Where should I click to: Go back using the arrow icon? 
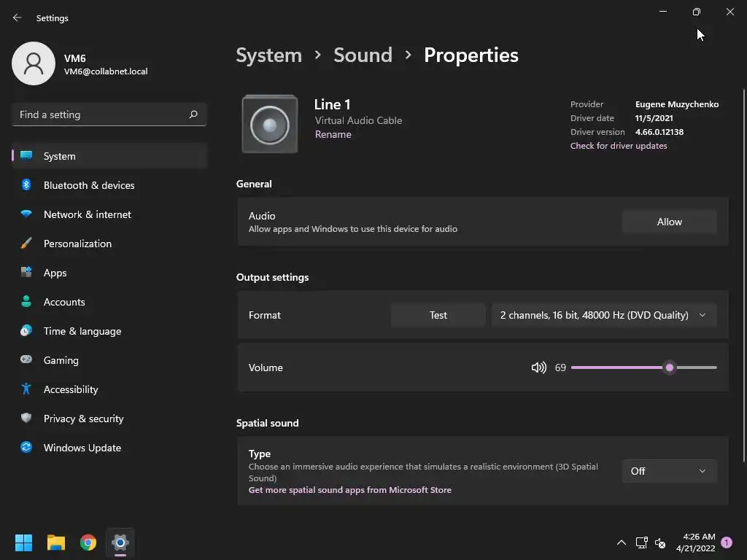[x=18, y=17]
